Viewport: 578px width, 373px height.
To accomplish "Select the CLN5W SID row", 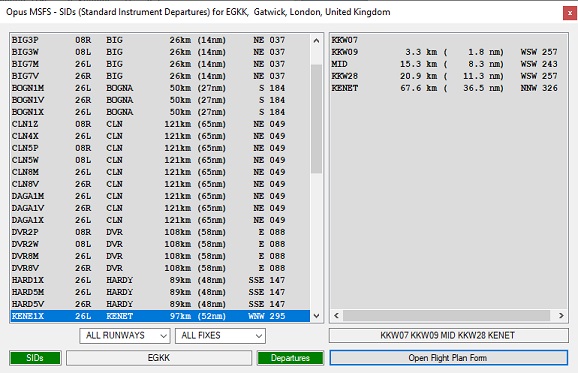I will 160,160.
